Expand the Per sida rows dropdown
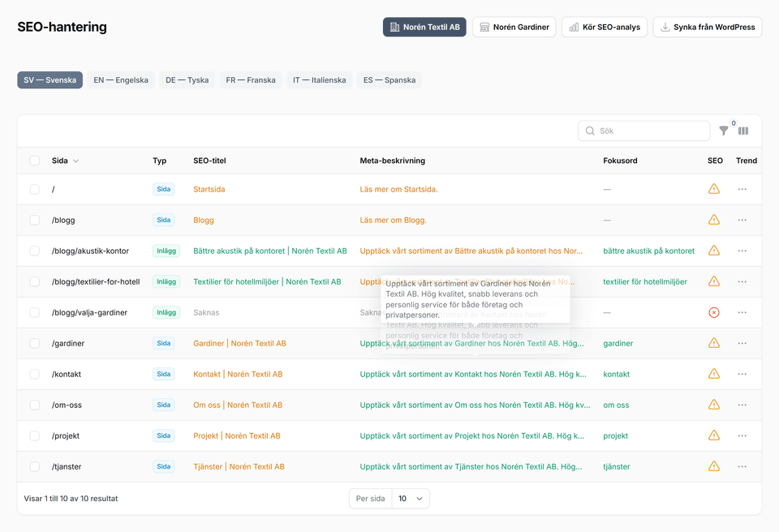Screen dimensions: 779x532 (x=411, y=499)
